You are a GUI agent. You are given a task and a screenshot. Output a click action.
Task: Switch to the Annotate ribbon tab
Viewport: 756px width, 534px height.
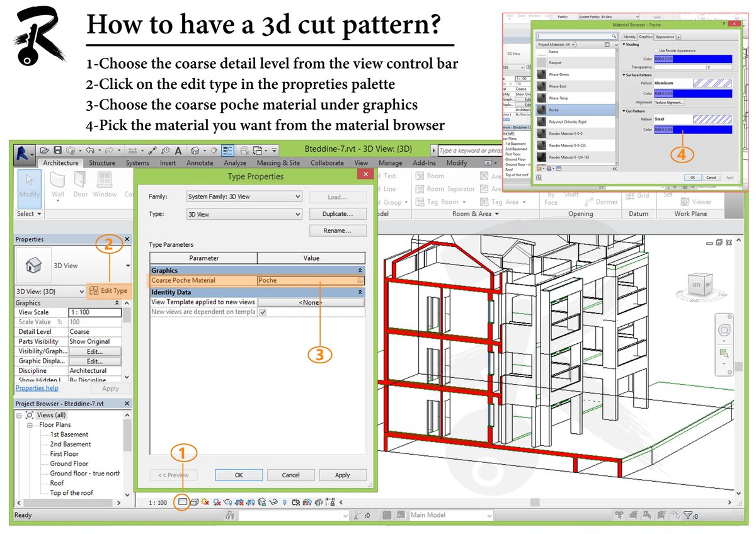click(200, 163)
